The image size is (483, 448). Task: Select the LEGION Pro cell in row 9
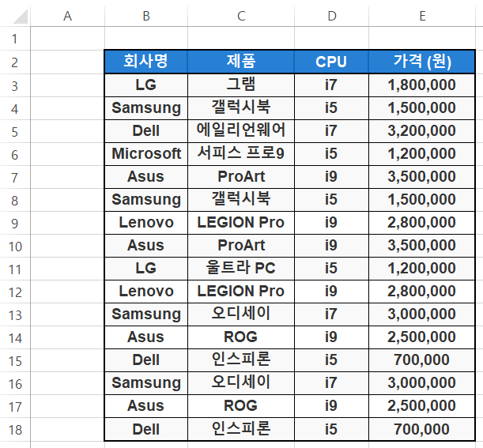241,223
